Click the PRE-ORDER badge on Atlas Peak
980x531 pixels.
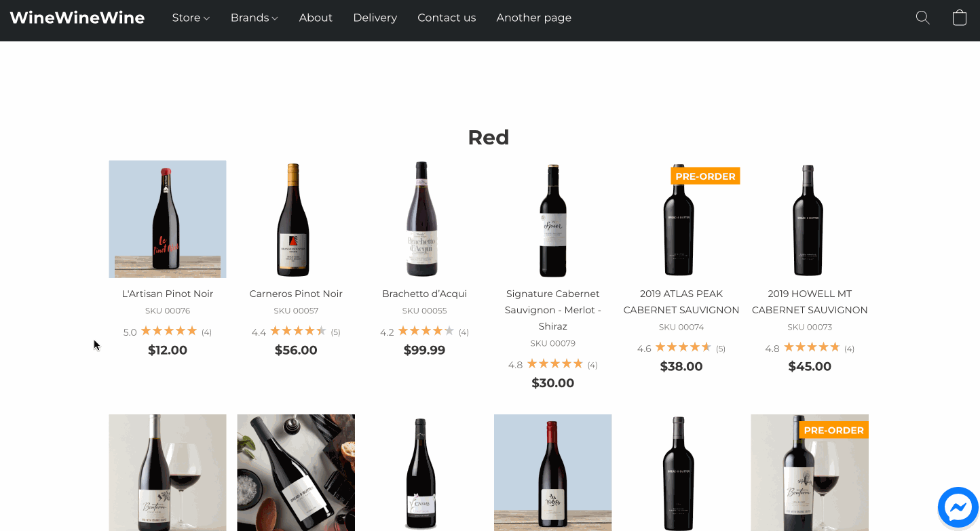[x=705, y=176]
